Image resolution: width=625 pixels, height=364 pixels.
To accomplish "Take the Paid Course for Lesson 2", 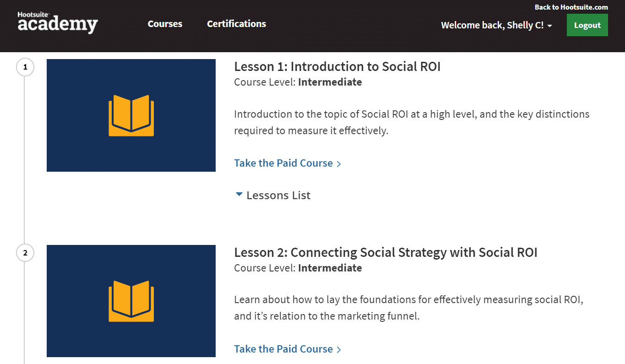I will (x=283, y=349).
